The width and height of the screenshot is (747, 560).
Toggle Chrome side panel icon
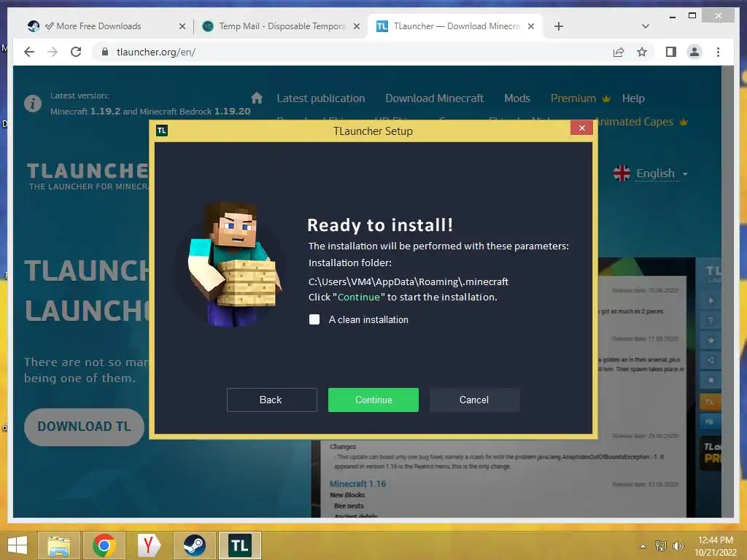(x=671, y=52)
